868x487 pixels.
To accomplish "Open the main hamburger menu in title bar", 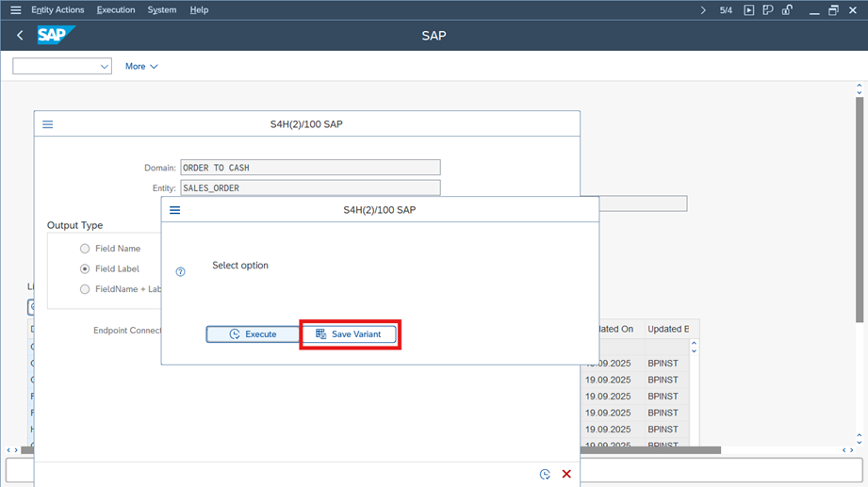I will point(15,10).
